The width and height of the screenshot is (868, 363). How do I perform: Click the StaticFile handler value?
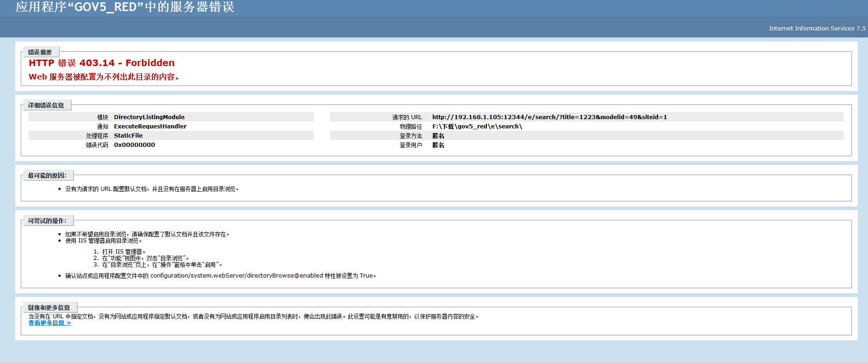point(128,136)
